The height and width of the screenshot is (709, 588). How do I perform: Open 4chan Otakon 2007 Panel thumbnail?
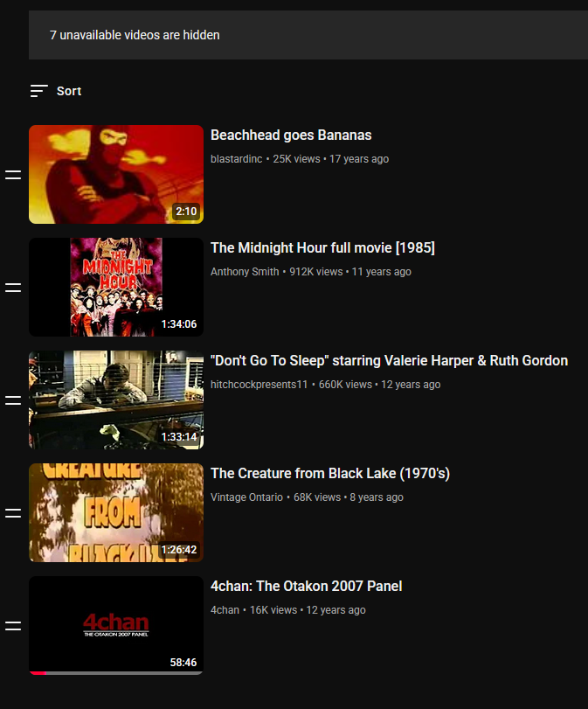pyautogui.click(x=116, y=625)
